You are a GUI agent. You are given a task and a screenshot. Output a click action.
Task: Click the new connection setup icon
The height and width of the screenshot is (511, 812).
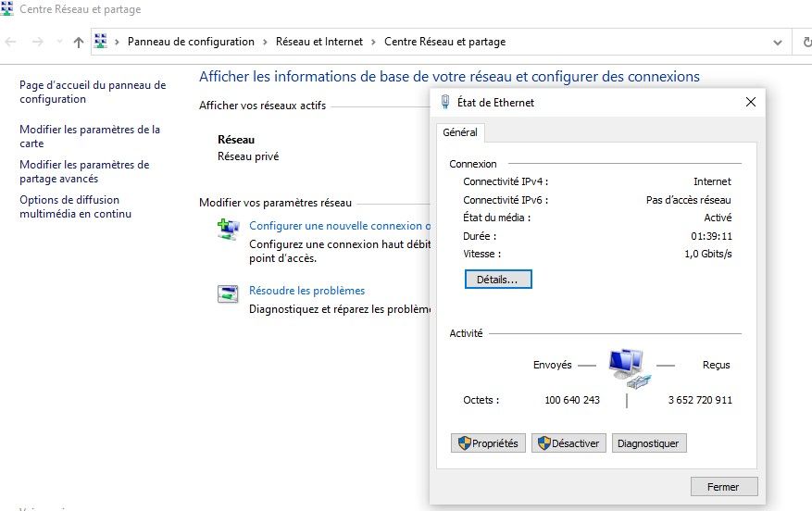click(228, 230)
